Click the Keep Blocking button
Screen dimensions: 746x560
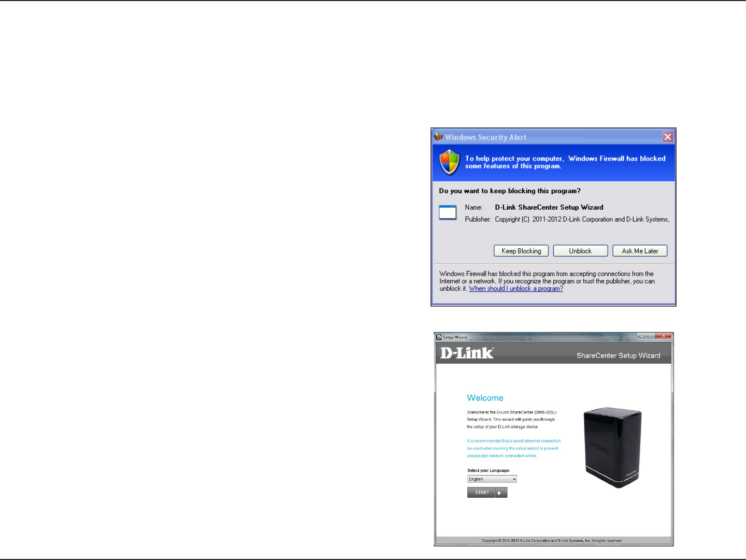click(x=521, y=251)
